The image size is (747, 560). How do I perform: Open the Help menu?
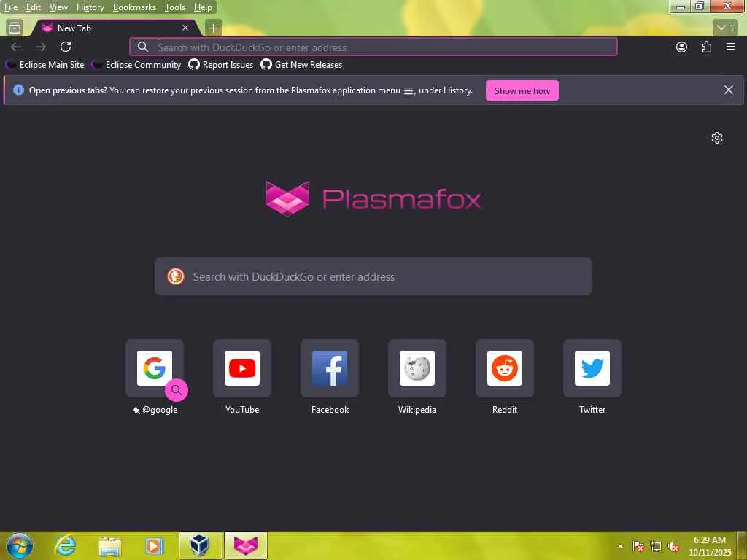203,7
